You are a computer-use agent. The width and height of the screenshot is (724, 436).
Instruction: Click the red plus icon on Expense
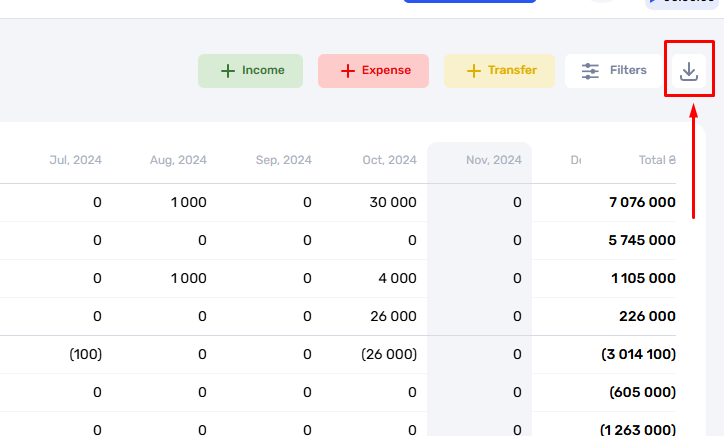click(348, 71)
